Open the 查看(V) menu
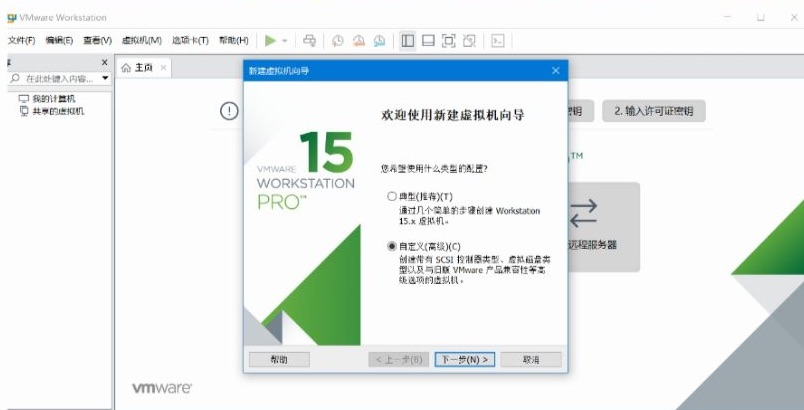Screen dimensions: 804x410 tap(97, 40)
